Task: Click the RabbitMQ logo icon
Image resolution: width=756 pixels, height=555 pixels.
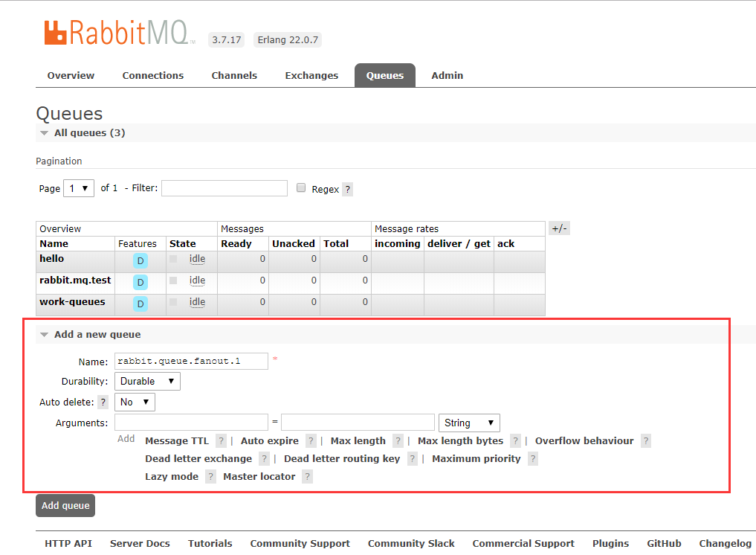Action: 55,31
